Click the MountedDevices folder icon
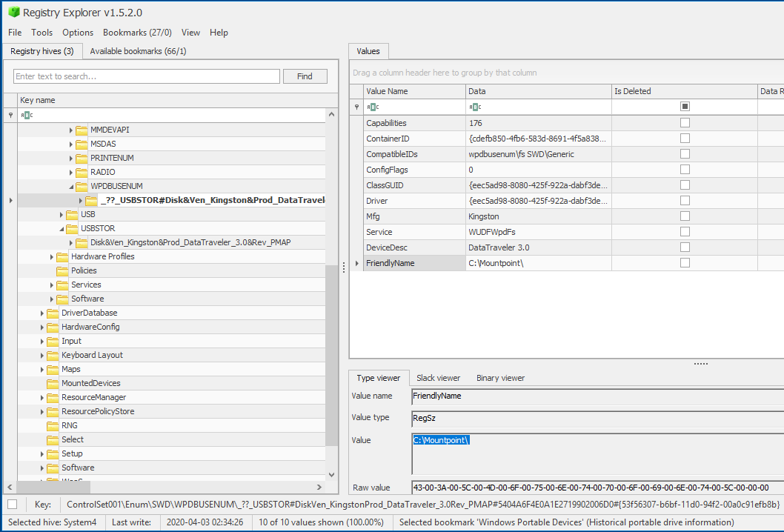 pos(53,383)
